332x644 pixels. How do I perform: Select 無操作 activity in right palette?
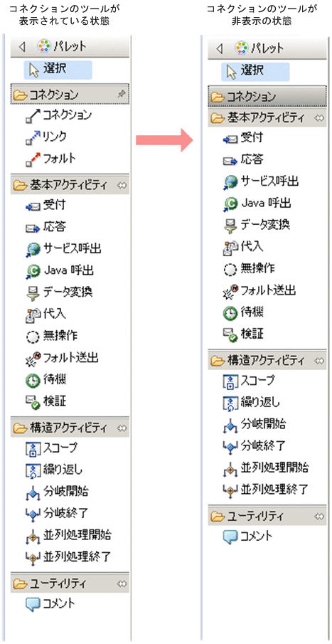tap(248, 268)
